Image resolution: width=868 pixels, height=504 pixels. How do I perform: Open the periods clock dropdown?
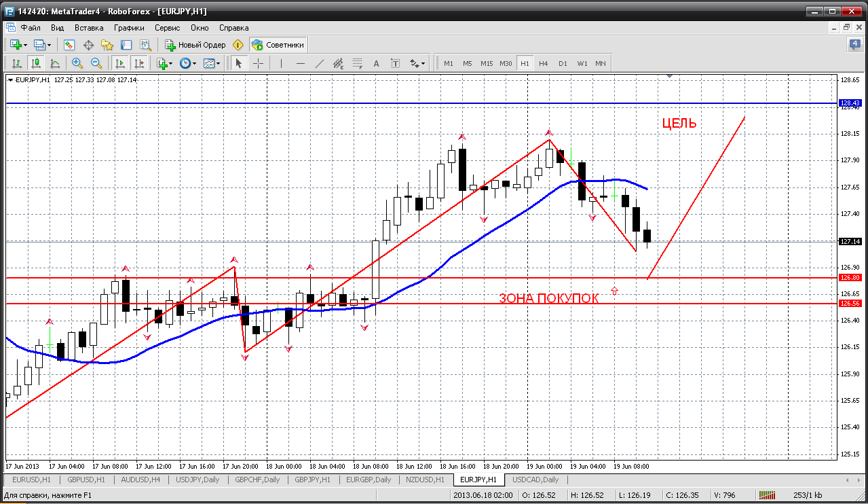tap(188, 63)
